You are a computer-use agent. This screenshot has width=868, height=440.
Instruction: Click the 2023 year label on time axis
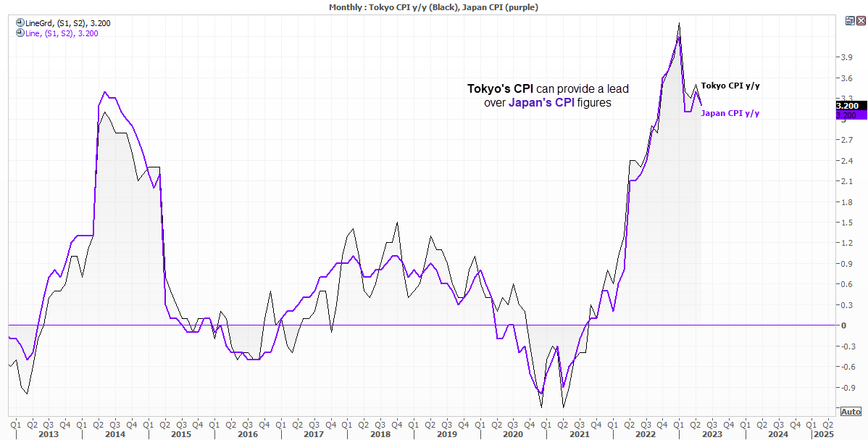712,434
